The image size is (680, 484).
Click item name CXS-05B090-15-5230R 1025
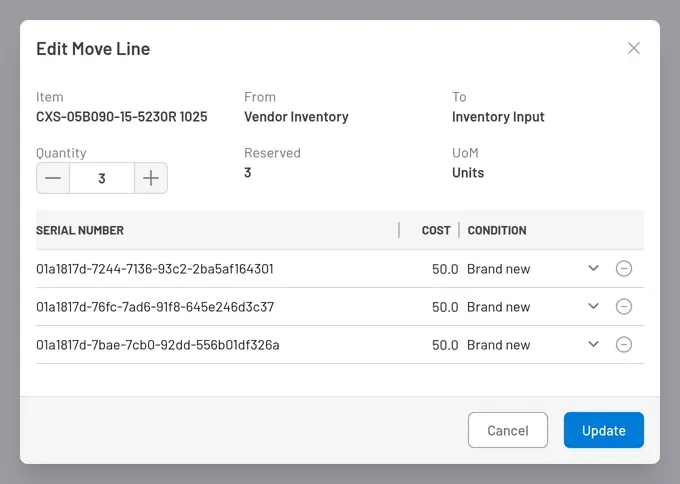122,117
